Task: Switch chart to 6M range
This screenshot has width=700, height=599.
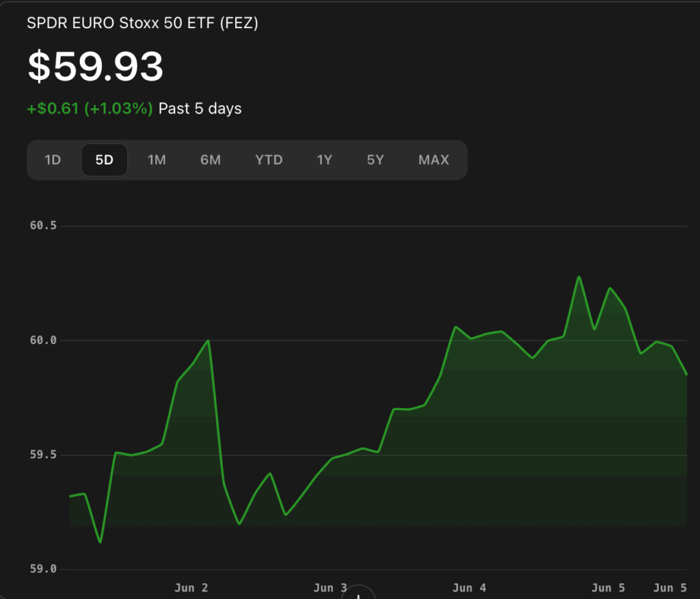Action: pyautogui.click(x=211, y=160)
